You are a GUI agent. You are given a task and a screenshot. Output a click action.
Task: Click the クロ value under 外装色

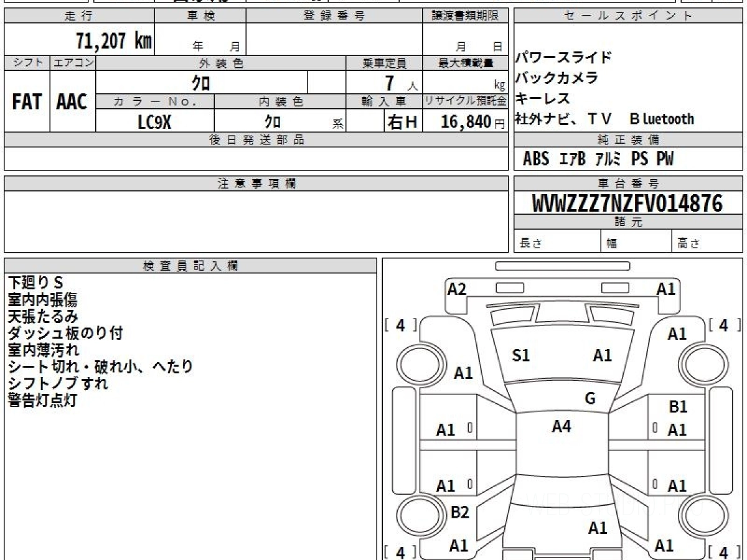pos(202,83)
